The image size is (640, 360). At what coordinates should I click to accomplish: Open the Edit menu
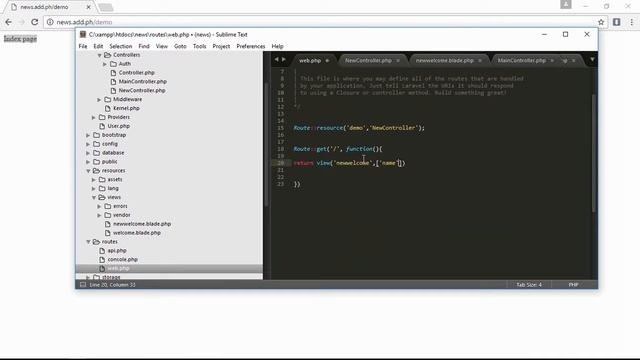(98, 46)
